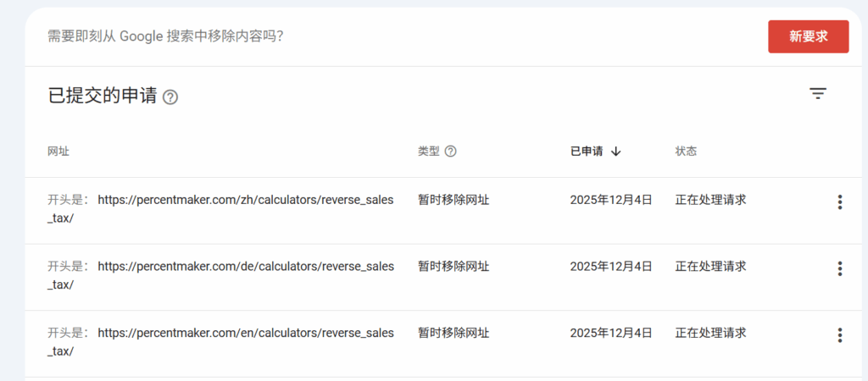Open more options for the de reverse_sales_tax row
The height and width of the screenshot is (381, 868).
[x=839, y=268]
